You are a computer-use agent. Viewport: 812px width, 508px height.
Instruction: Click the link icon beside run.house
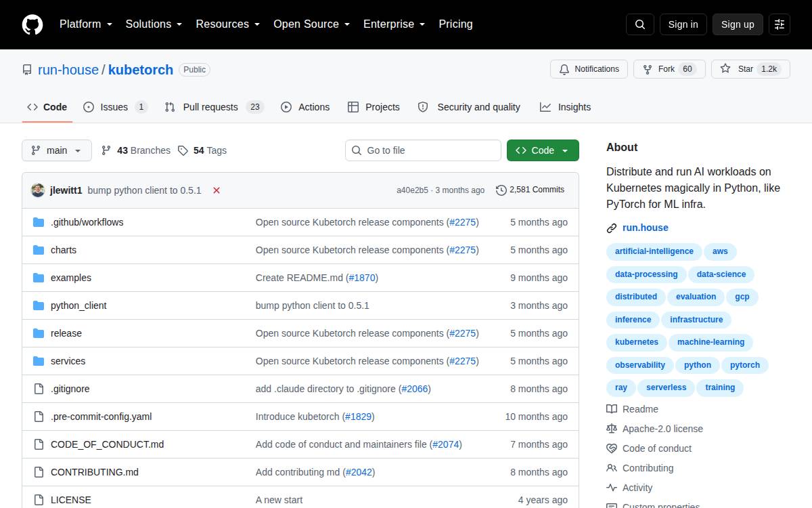point(612,228)
